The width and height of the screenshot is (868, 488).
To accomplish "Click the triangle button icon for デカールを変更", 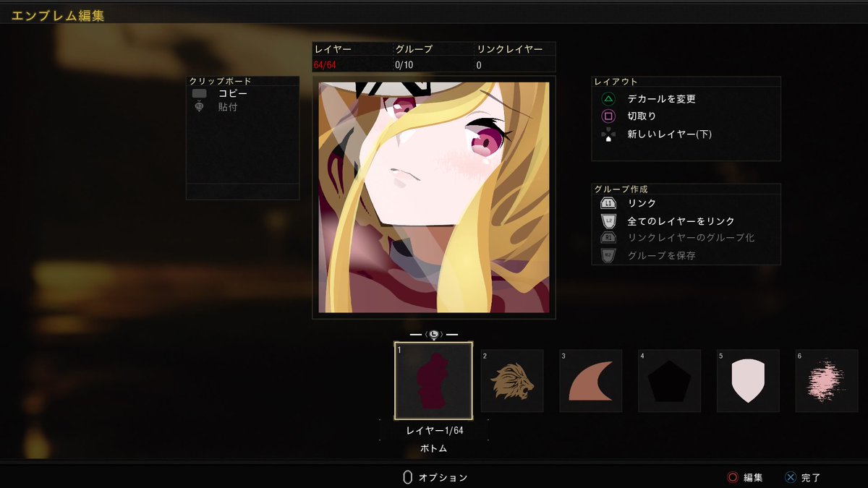I will [x=608, y=99].
